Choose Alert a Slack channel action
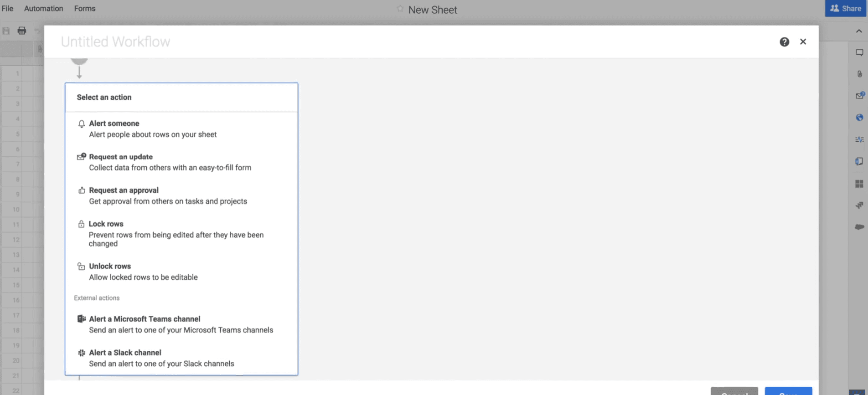The width and height of the screenshot is (868, 395). point(181,358)
